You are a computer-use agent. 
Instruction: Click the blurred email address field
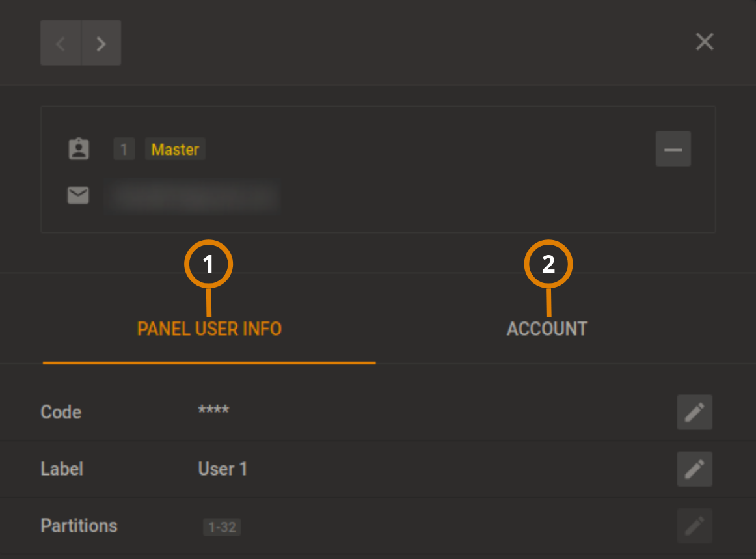(192, 196)
